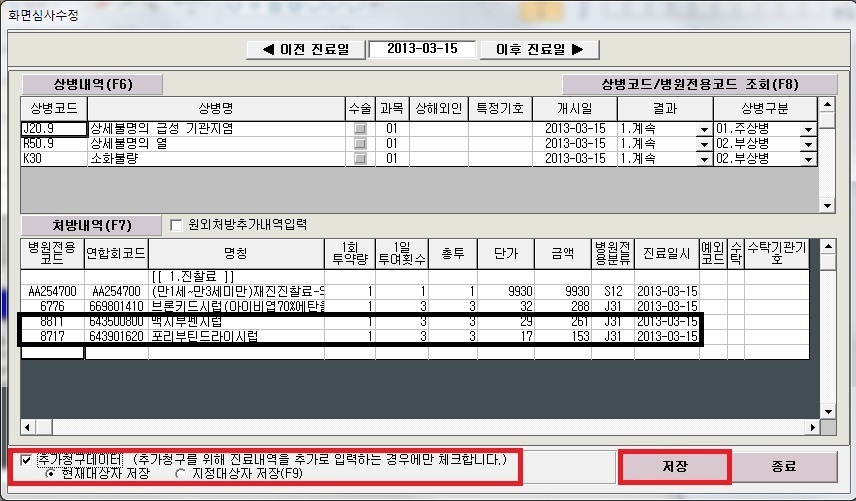Viewport: 856px width, 501px height.
Task: Open the 상병내역(F6) section button
Action: (93, 85)
